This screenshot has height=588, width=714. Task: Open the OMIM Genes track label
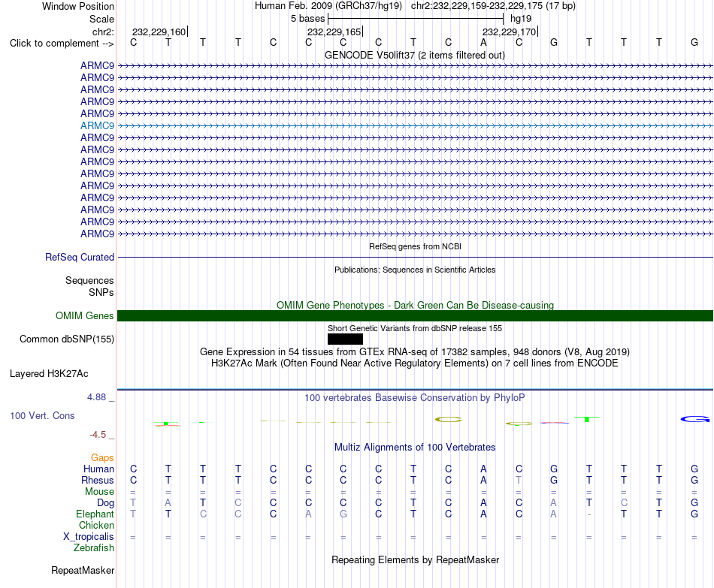84,316
